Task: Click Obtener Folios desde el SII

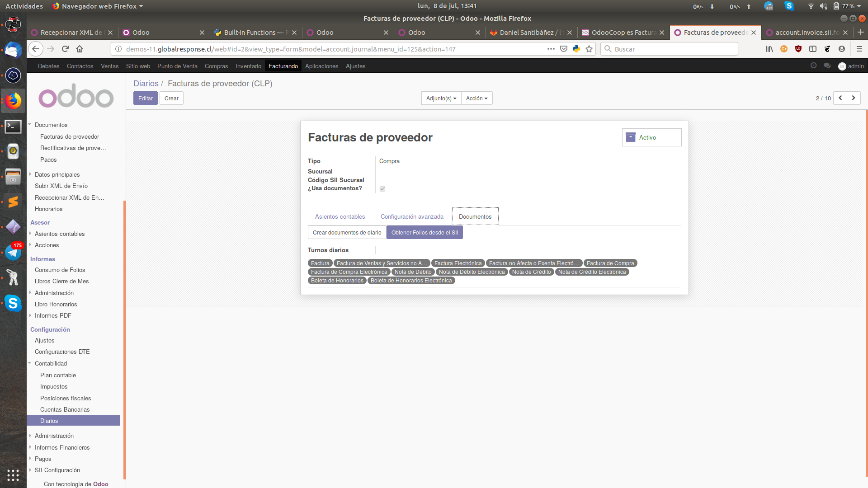Action: point(424,232)
